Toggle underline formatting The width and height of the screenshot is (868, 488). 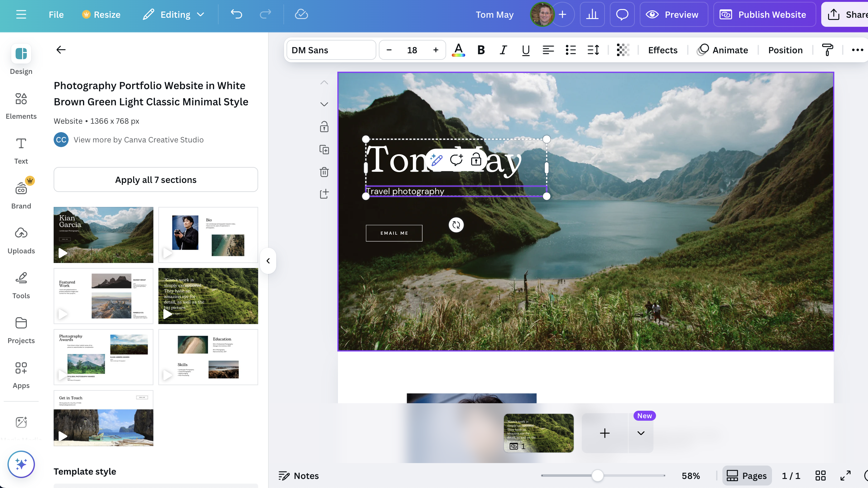[525, 50]
